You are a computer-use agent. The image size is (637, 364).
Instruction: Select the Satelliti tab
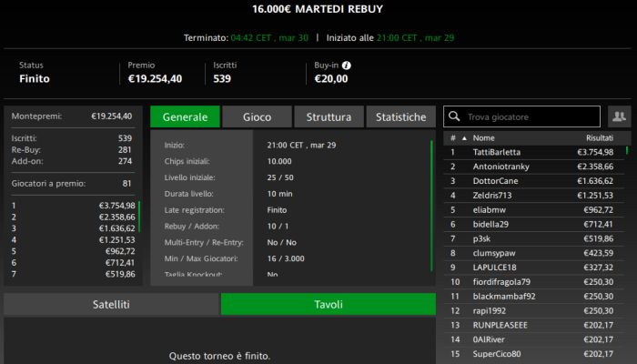click(111, 304)
